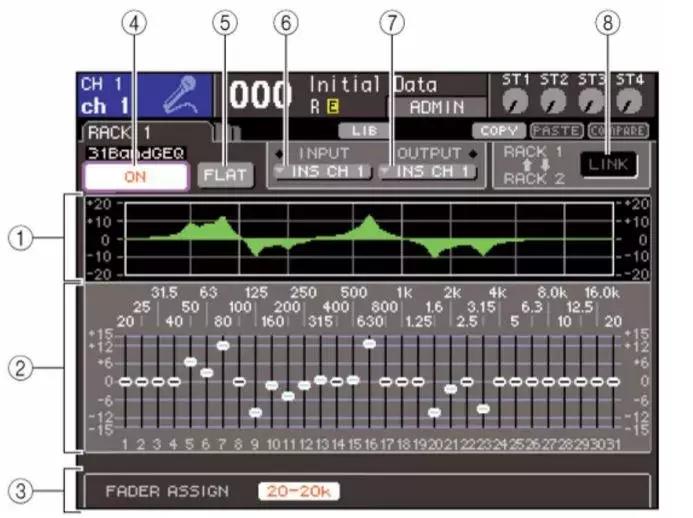Select the RACK 1 tab
693x518 pixels.
pyautogui.click(x=146, y=132)
